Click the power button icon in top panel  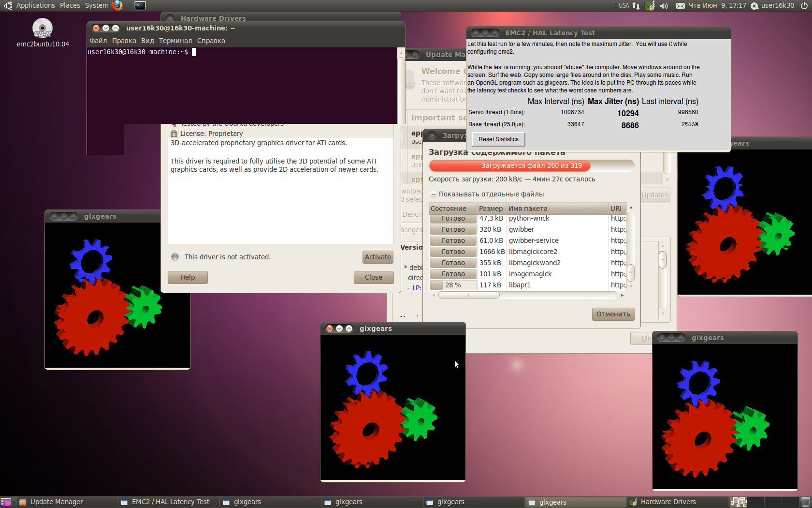(804, 6)
